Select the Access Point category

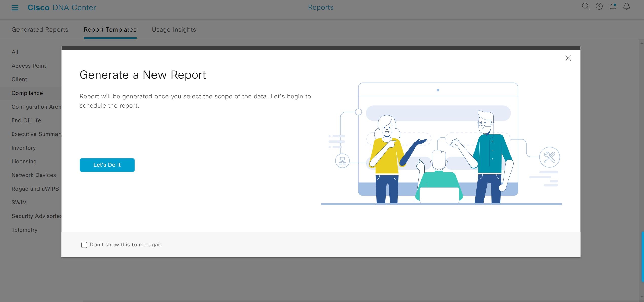coord(29,66)
